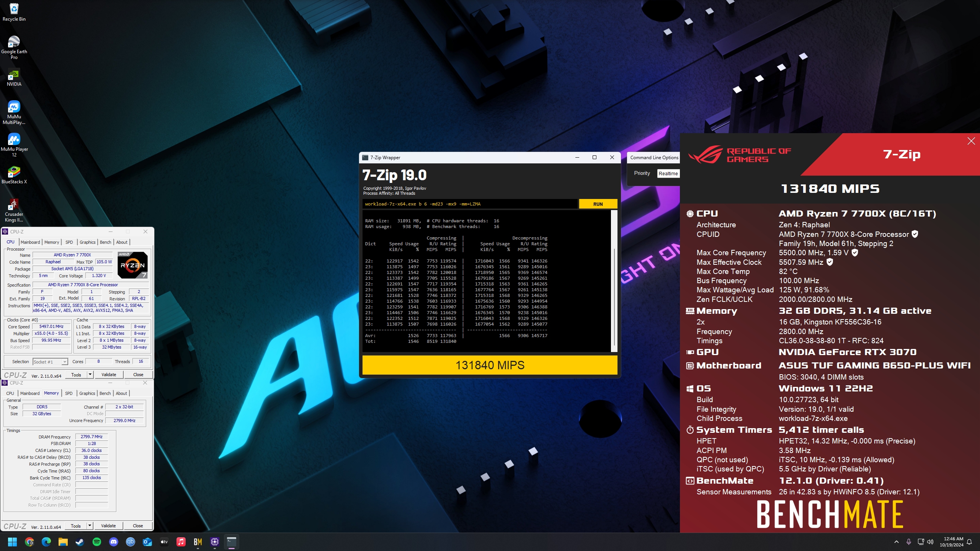The height and width of the screenshot is (551, 980).
Task: Open Spotify from the taskbar
Action: [x=97, y=542]
